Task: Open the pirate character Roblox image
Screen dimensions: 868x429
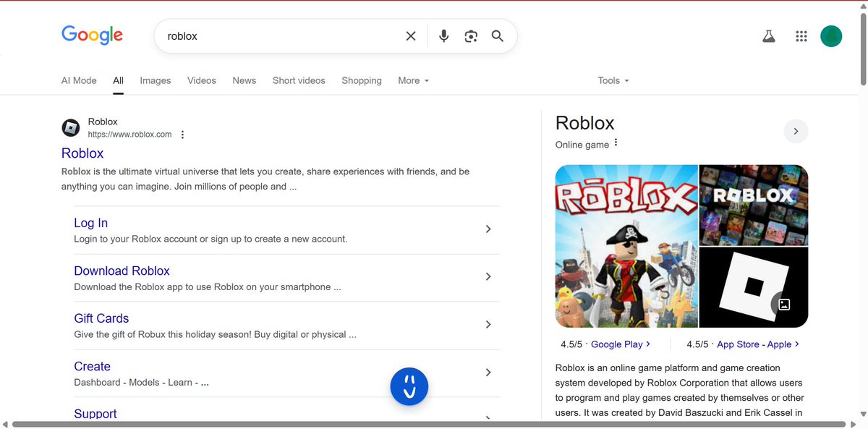Action: click(x=626, y=246)
